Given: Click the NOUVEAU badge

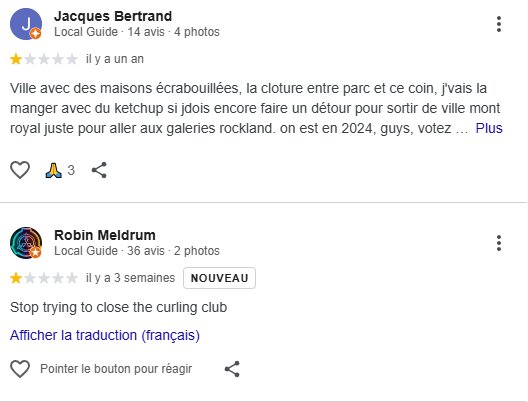Looking at the screenshot, I should click(219, 278).
